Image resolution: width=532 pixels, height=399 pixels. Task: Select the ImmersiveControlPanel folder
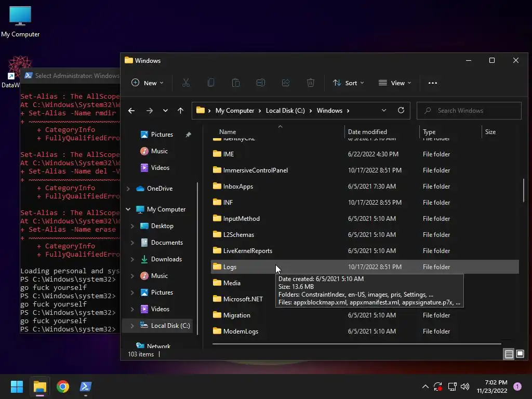(365, 170)
